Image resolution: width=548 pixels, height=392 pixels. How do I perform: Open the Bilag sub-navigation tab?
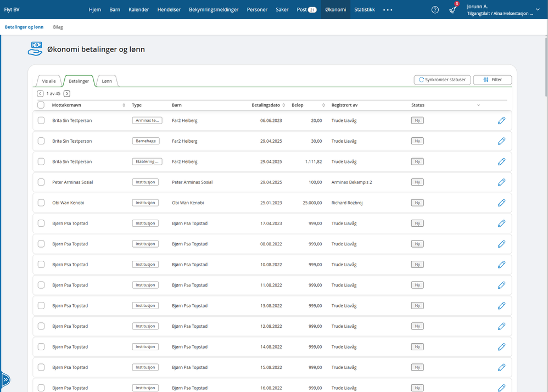point(58,27)
